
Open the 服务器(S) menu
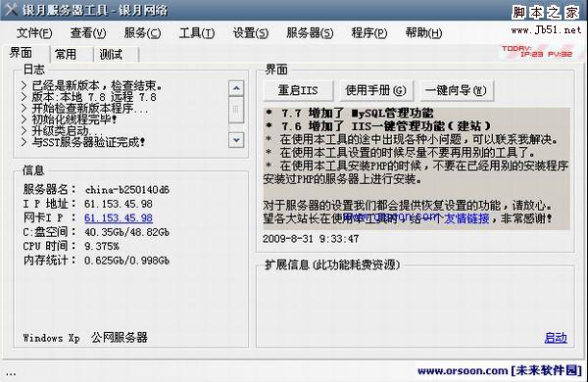310,33
